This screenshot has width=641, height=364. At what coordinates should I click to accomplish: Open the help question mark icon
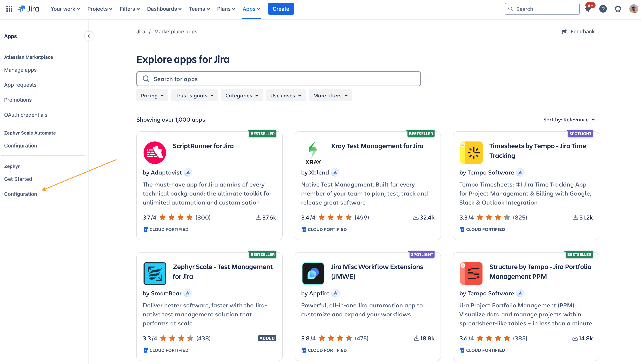[x=603, y=9]
